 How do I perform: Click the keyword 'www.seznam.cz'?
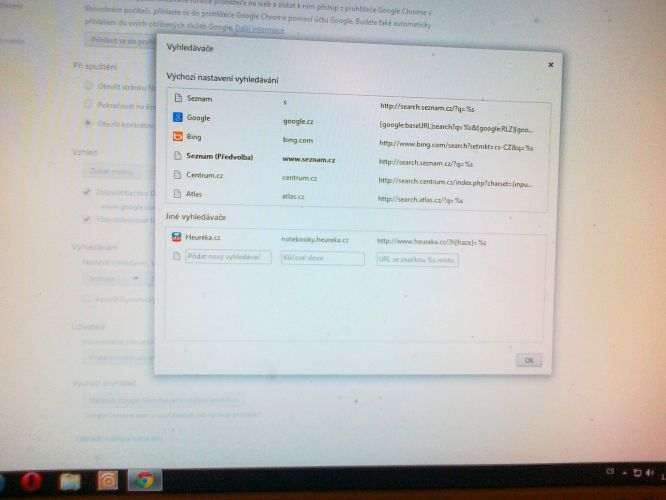[309, 160]
